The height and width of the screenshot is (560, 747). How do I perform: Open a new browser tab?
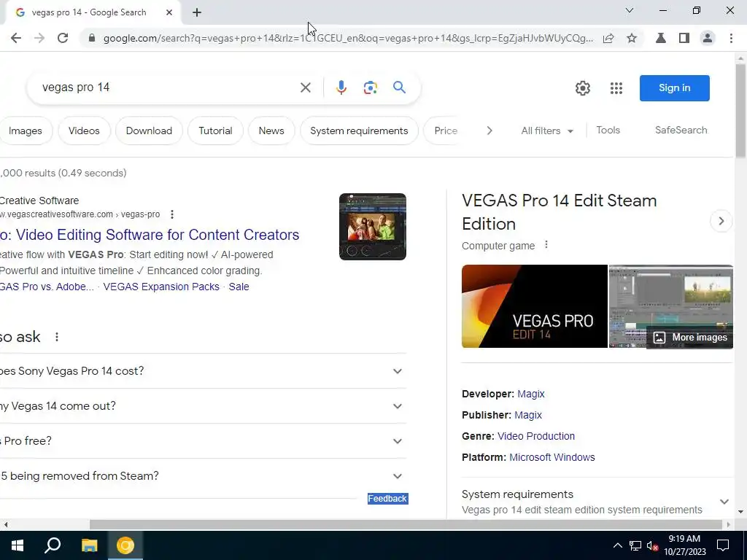197,12
